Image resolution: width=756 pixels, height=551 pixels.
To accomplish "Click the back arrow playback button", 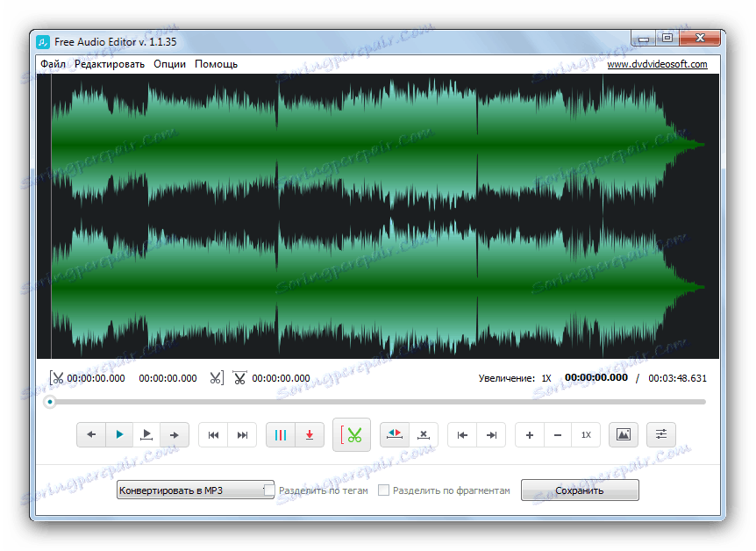I will [91, 434].
